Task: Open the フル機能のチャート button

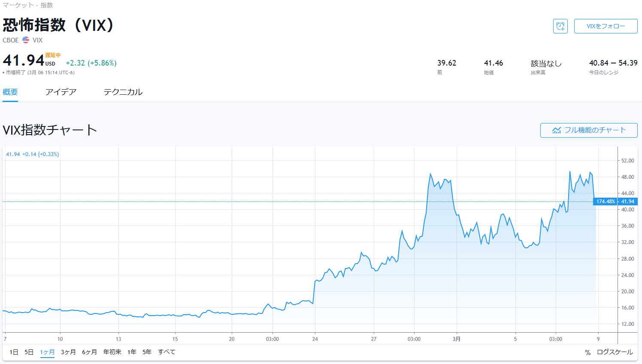Action: [x=588, y=130]
